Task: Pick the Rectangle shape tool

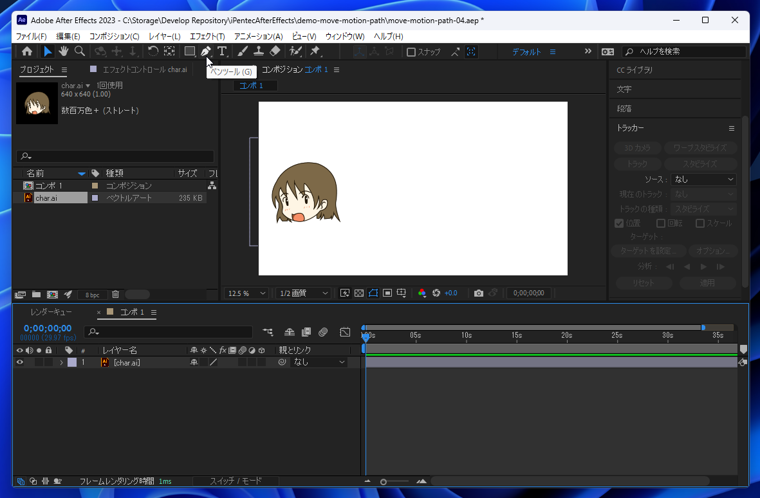Action: coord(189,52)
